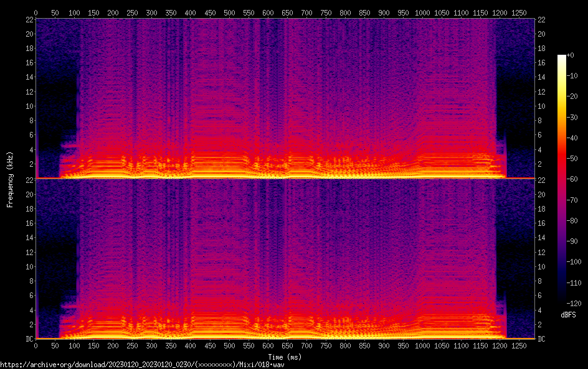This screenshot has width=588, height=369.
Task: Click the 650 ms mark on the bottom time axis
Action: (x=287, y=347)
